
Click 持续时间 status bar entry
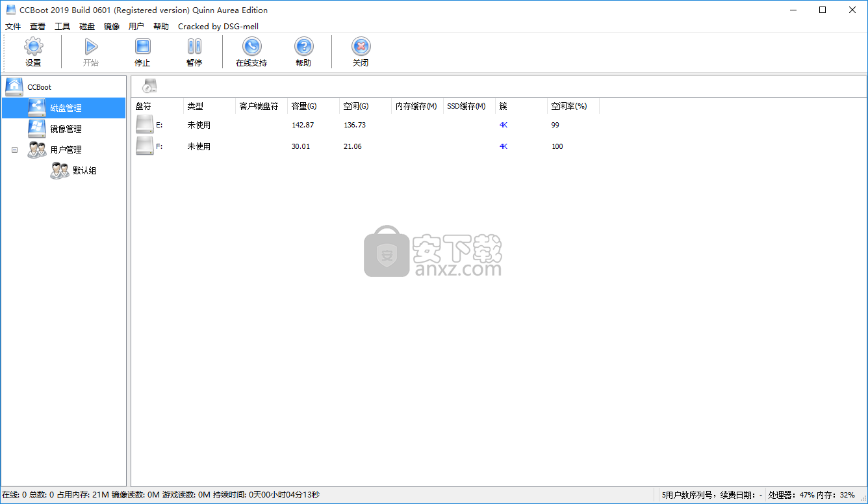coord(266,495)
